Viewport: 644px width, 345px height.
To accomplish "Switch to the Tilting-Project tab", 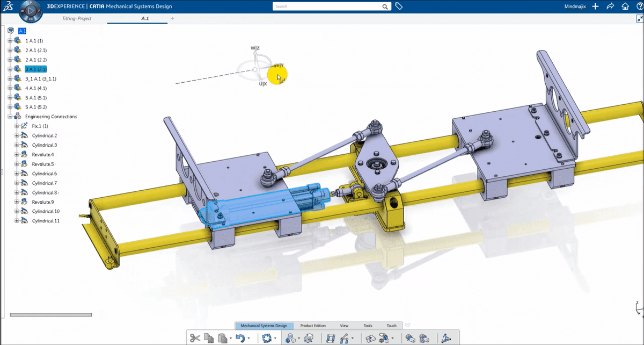I will click(77, 18).
